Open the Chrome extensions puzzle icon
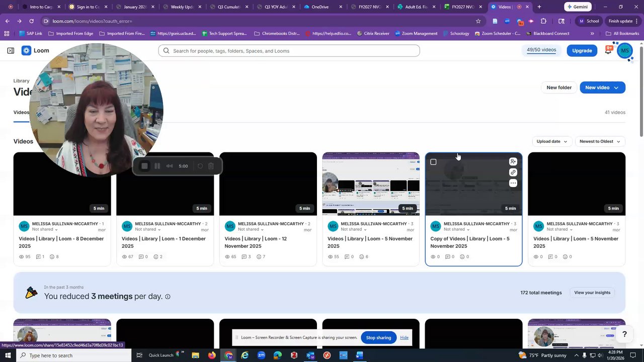Screen dimensions: 644x362 543,21
